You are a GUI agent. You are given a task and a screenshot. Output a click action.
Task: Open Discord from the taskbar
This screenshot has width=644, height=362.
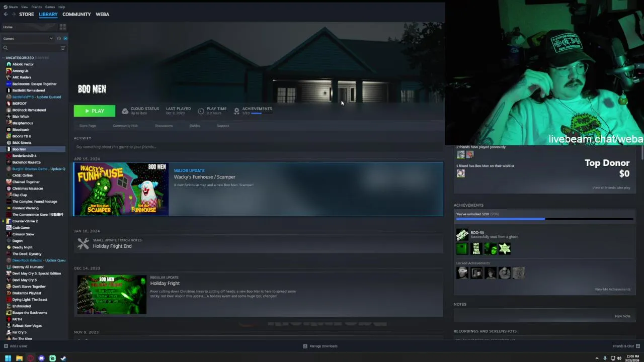pyautogui.click(x=41, y=358)
